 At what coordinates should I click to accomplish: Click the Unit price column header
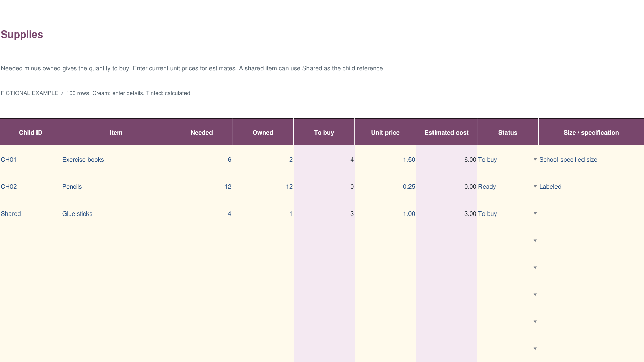[x=385, y=132]
